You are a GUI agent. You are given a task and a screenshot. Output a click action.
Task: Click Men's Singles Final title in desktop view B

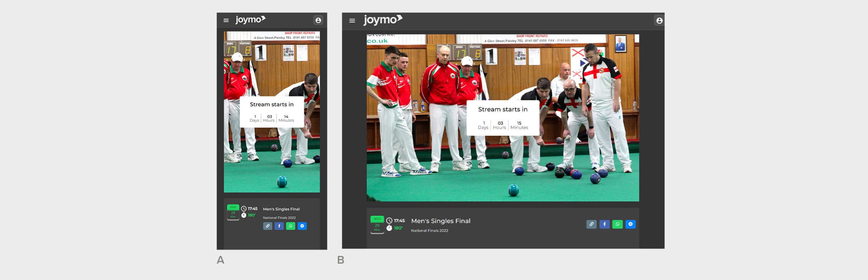click(441, 221)
